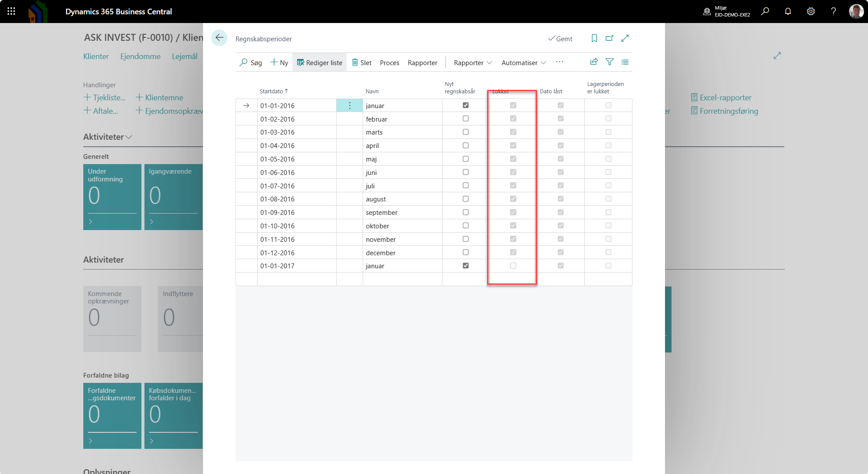
Task: Select the Startdato cell 01-11-2016
Action: [297, 239]
